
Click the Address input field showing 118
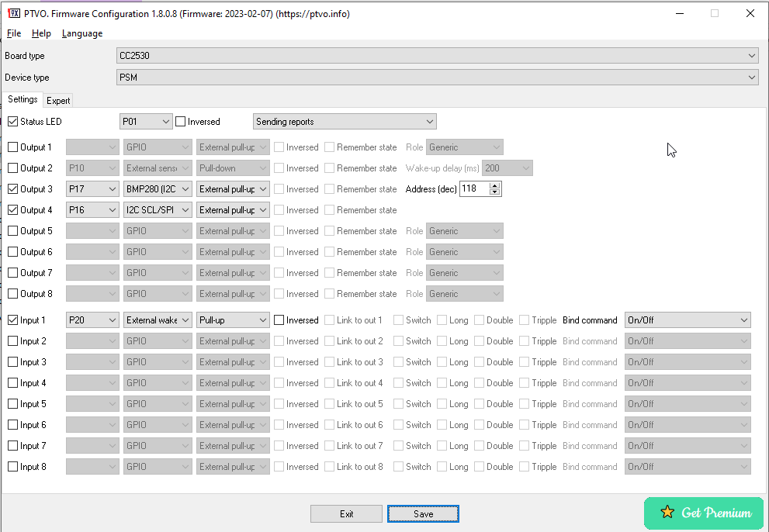coord(469,188)
